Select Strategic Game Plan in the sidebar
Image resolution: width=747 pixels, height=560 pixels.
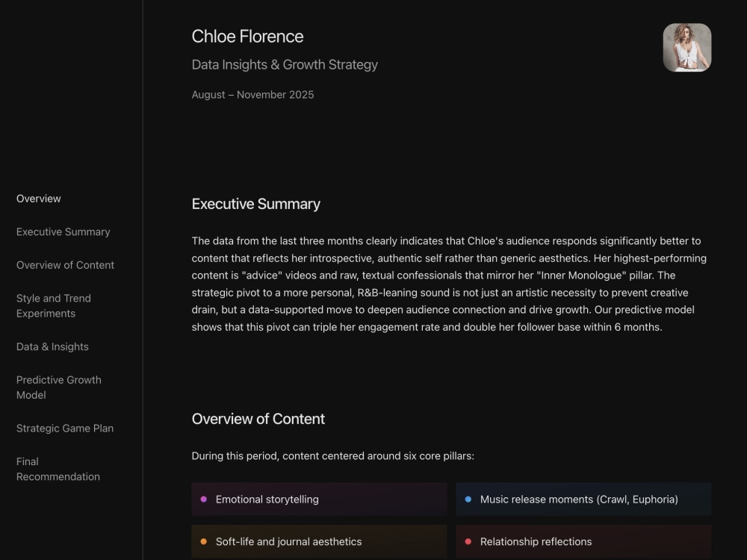tap(65, 428)
